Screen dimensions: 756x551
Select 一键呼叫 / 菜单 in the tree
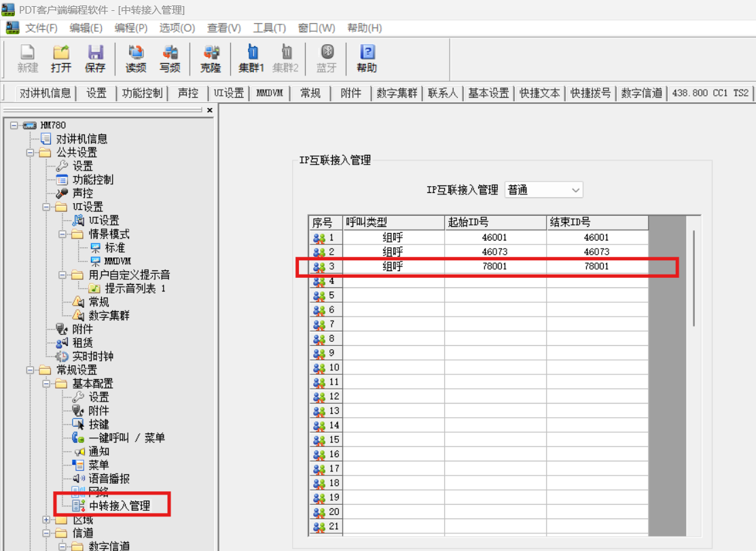pyautogui.click(x=126, y=438)
